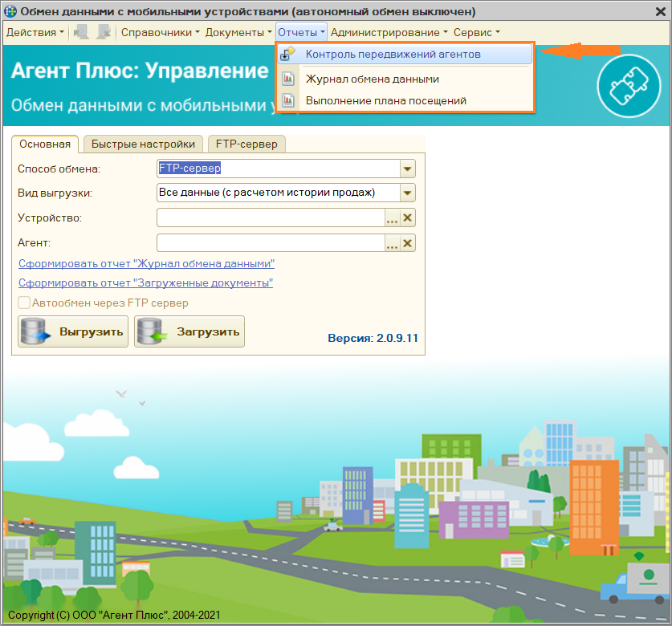Click the Вид выгрузки field
The width and height of the screenshot is (672, 626).
279,193
